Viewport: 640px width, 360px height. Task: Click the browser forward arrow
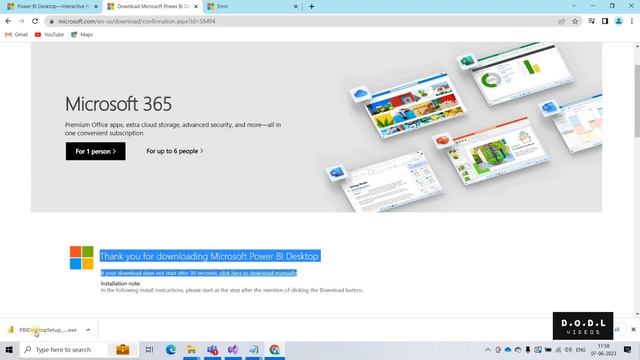21,21
